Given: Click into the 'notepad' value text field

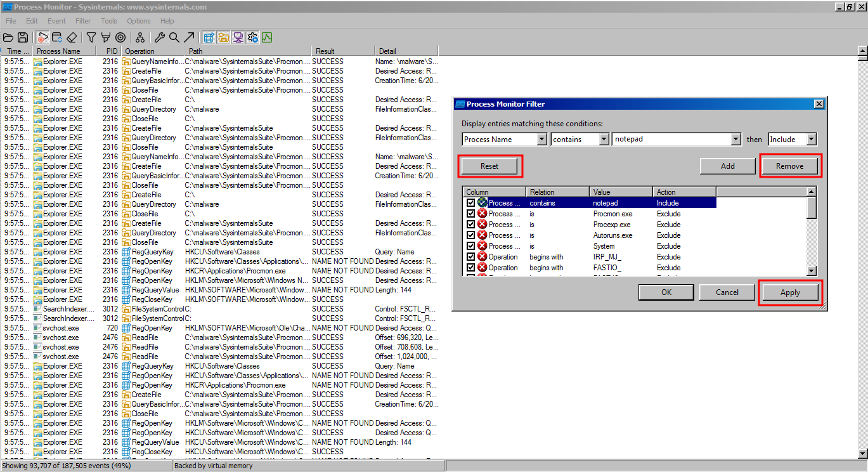Looking at the screenshot, I should point(671,139).
